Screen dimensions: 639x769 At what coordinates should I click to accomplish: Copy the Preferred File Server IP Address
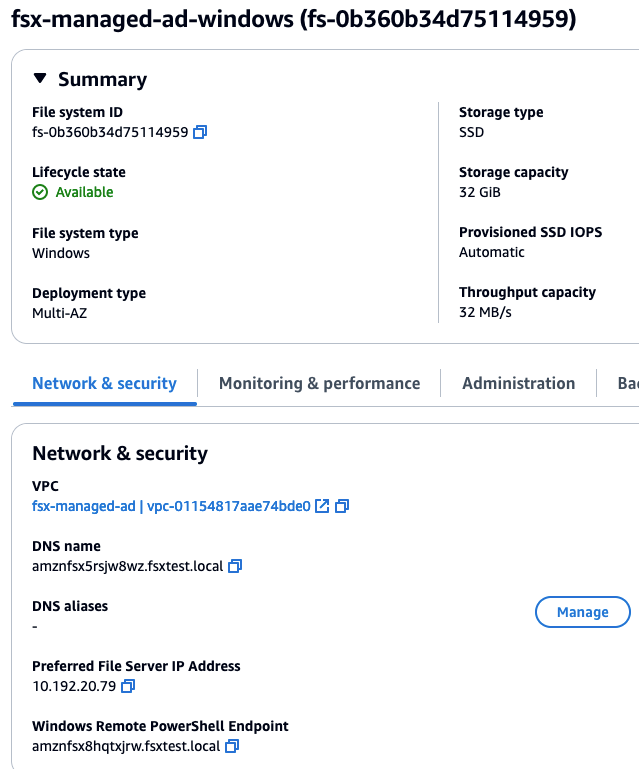[128, 686]
